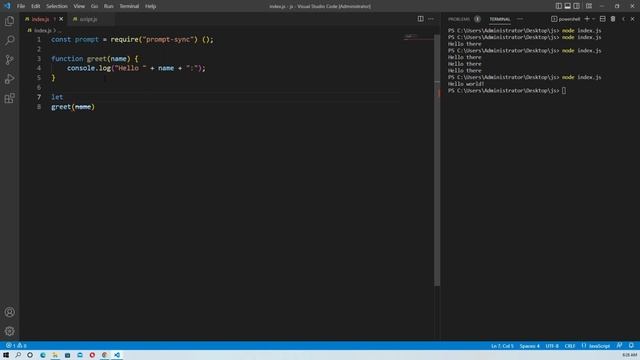Switch to the PROBLEMS panel tab
This screenshot has height=360, width=640.
(459, 19)
